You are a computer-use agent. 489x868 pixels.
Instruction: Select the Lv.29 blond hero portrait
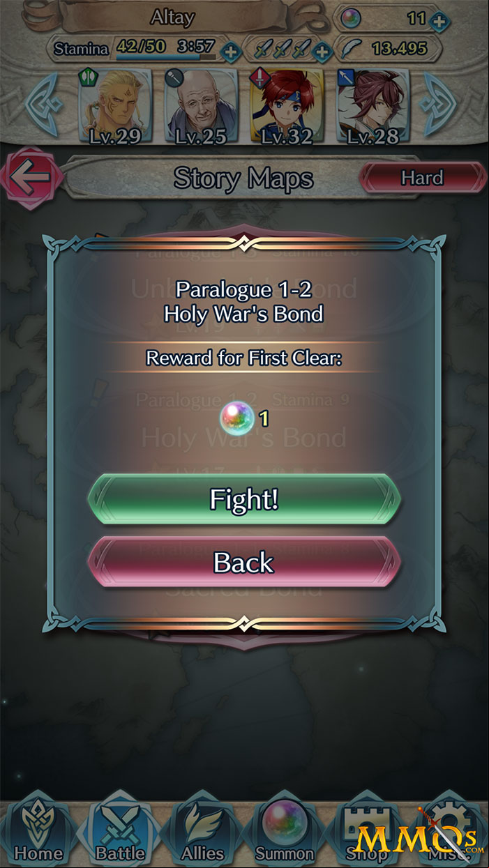(115, 106)
